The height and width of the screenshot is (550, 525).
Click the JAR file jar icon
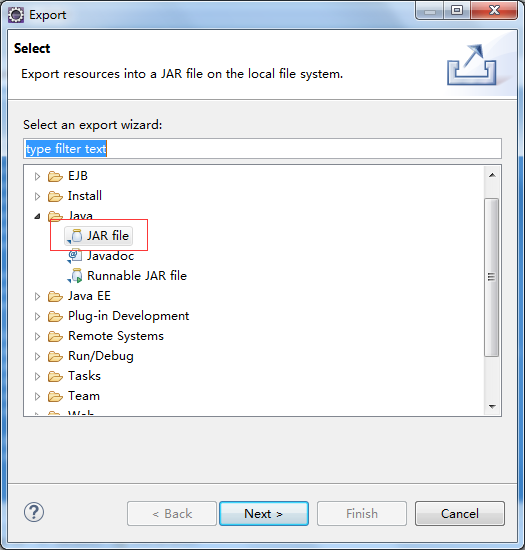pyautogui.click(x=75, y=236)
